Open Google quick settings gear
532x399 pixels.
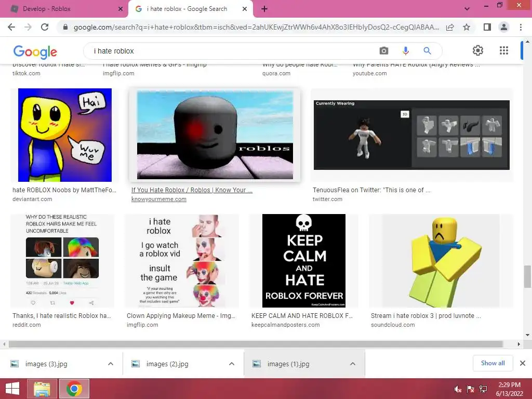click(x=478, y=50)
